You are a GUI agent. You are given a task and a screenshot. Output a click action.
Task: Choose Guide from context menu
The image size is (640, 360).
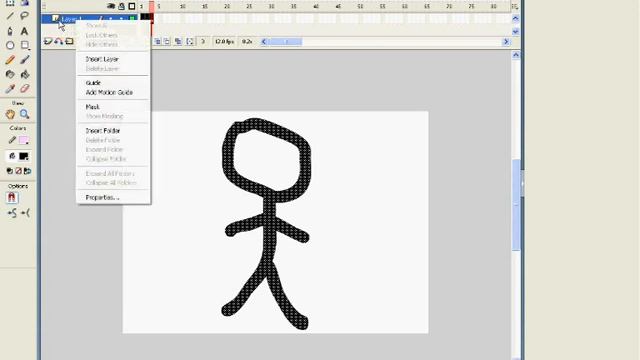(93, 83)
